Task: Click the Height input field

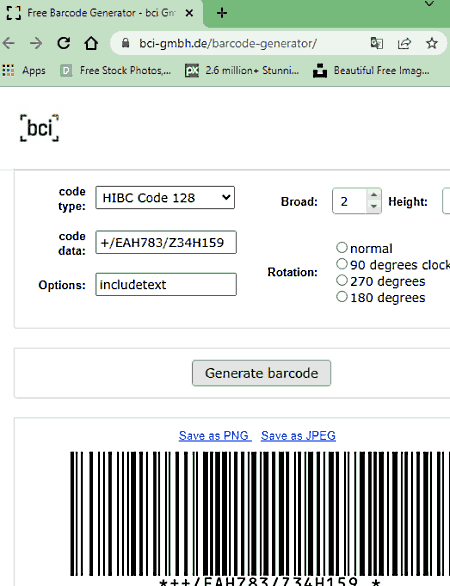Action: coord(446,201)
